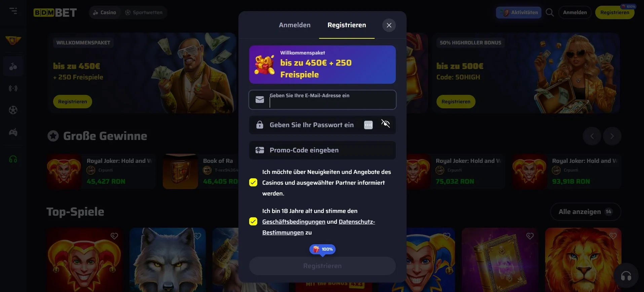Viewport: 644px width, 292px height.
Task: Uncheck the 18 years terms checkbox
Action: click(253, 222)
